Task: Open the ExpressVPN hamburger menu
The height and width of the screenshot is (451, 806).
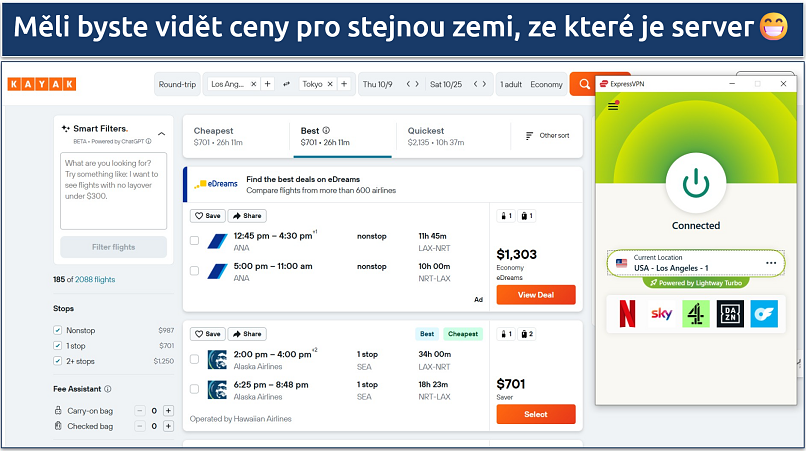Action: [x=613, y=106]
